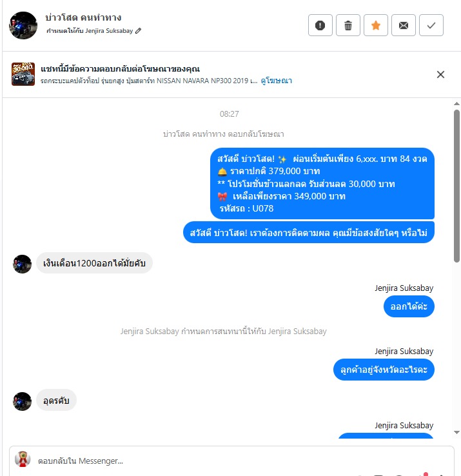The image size is (461, 476).
Task: Select the ออกได้ค่ะ message bubble
Action: point(409,306)
